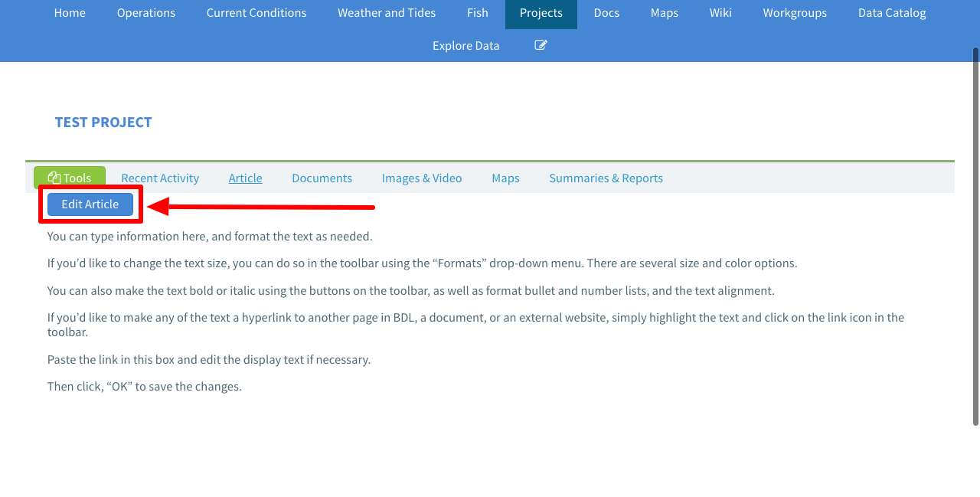This screenshot has height=497, width=980.
Task: Go to the Images & Video tab
Action: pos(422,178)
